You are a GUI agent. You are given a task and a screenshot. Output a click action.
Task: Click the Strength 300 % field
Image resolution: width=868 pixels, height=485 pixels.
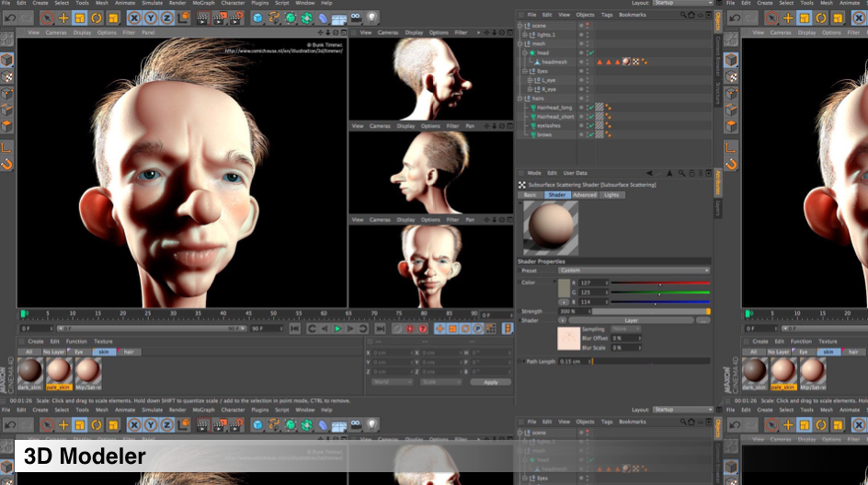(575, 311)
